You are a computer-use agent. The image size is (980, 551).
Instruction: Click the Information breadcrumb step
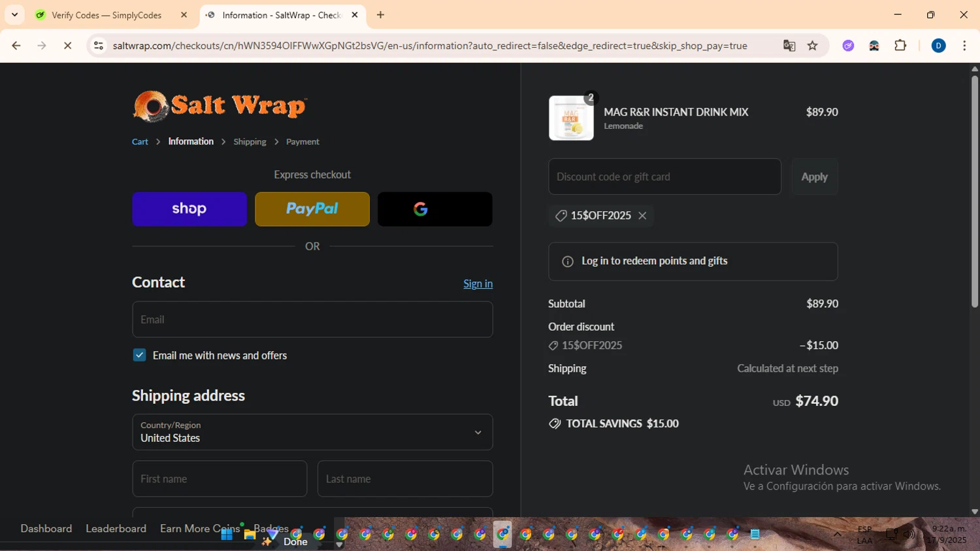[x=191, y=141]
